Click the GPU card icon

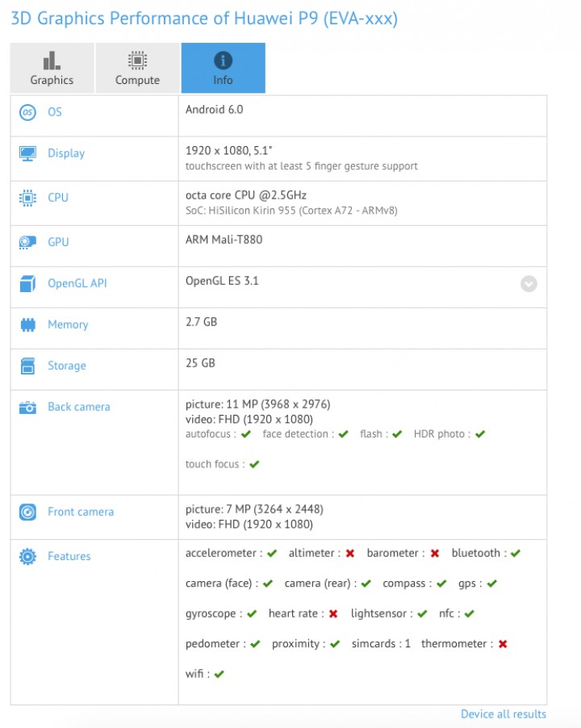click(28, 242)
